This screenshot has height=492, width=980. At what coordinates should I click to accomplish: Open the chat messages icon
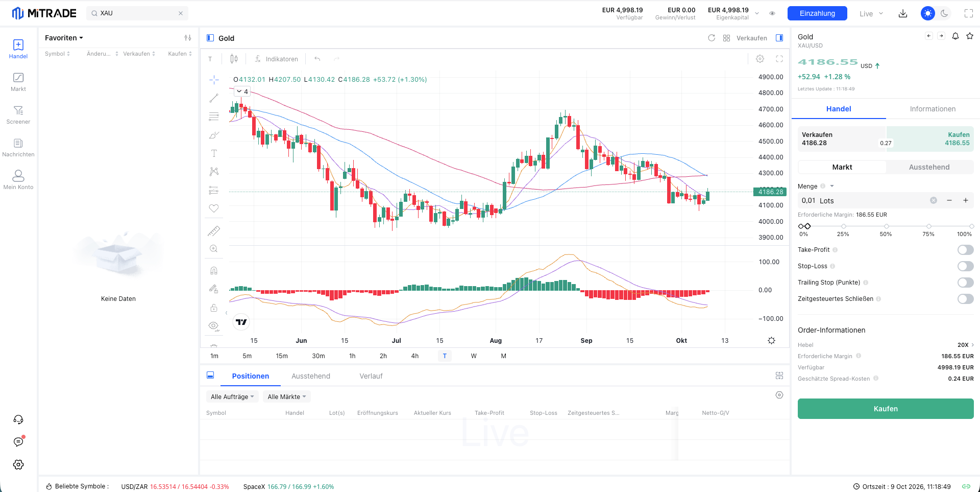[x=18, y=441]
